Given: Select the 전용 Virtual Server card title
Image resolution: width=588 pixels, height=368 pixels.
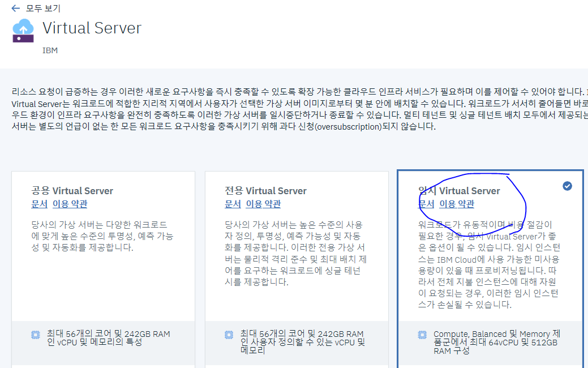Looking at the screenshot, I should pos(265,191).
